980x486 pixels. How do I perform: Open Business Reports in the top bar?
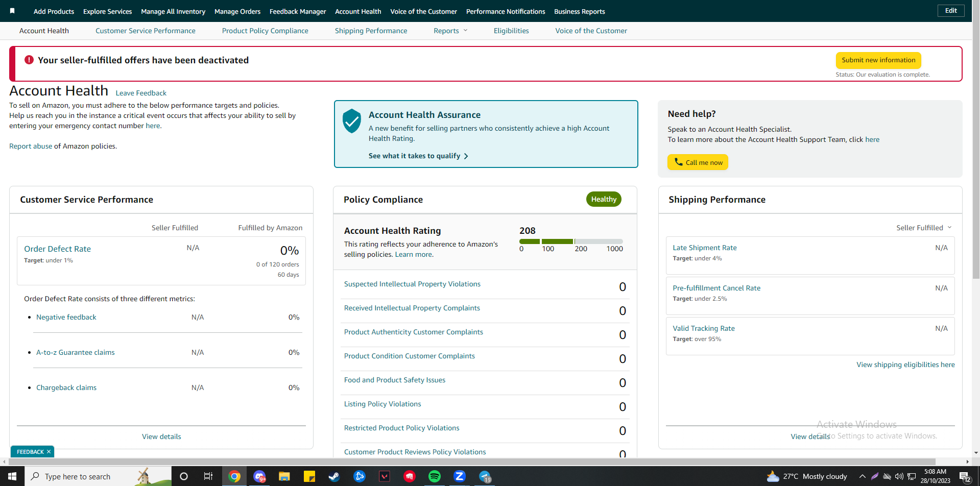pos(580,11)
